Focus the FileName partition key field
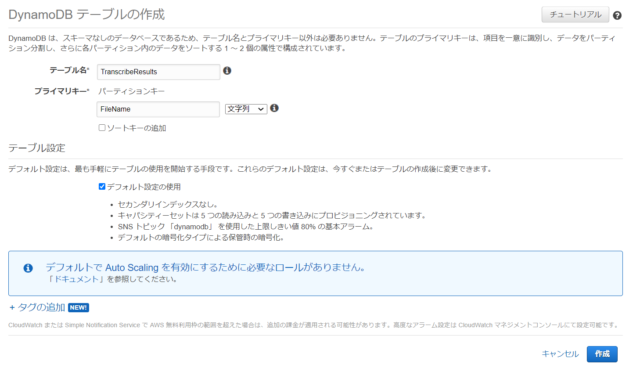 (158, 109)
